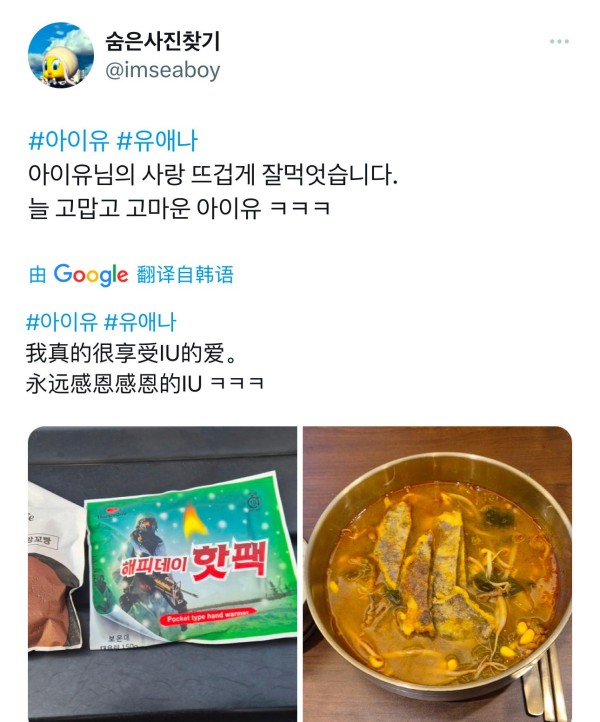This screenshot has width=600, height=722.
Task: Tap the red 핫팩 text on the package
Action: [x=229, y=561]
